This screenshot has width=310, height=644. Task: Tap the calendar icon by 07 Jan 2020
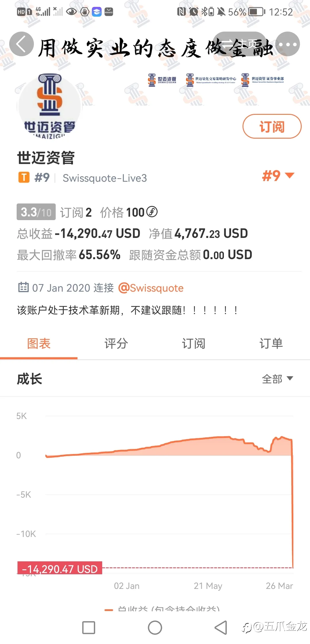[x=24, y=287]
